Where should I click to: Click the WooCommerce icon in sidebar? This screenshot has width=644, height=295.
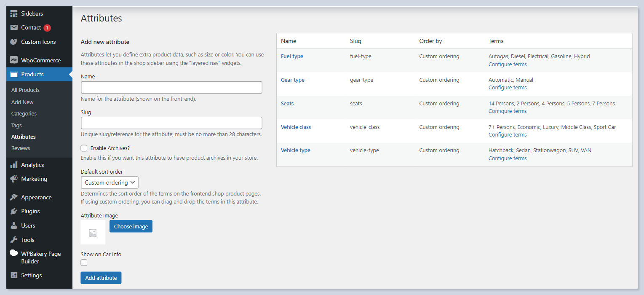click(14, 60)
